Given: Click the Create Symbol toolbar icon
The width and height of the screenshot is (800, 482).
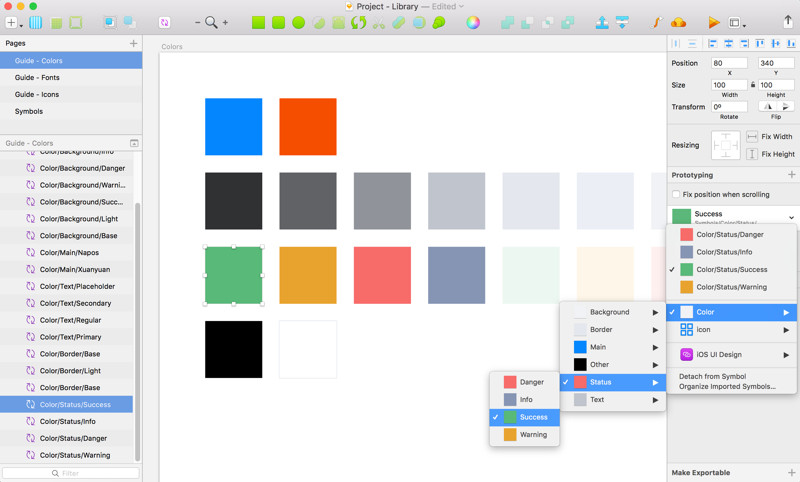Looking at the screenshot, I should click(x=164, y=22).
